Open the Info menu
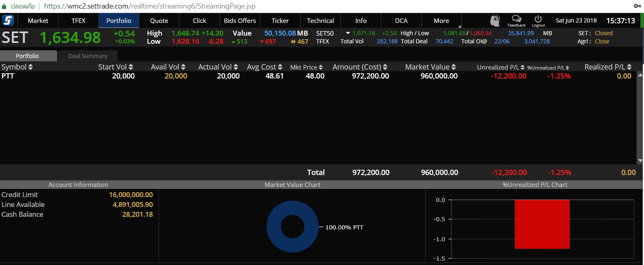Screen dimensions: 644x265 (361, 20)
